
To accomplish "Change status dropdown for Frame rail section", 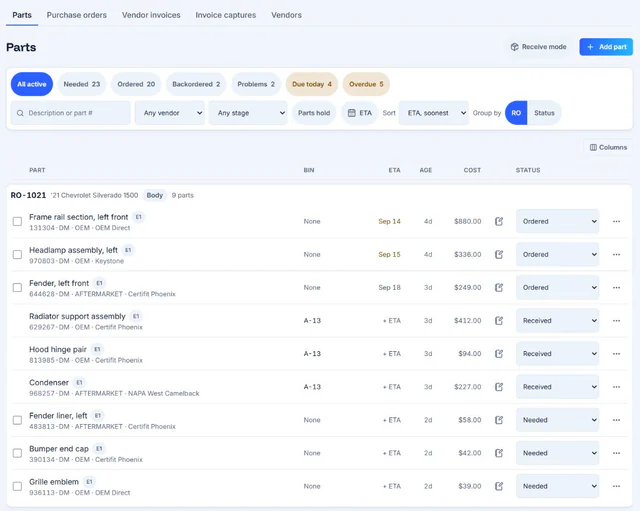I will 557,221.
